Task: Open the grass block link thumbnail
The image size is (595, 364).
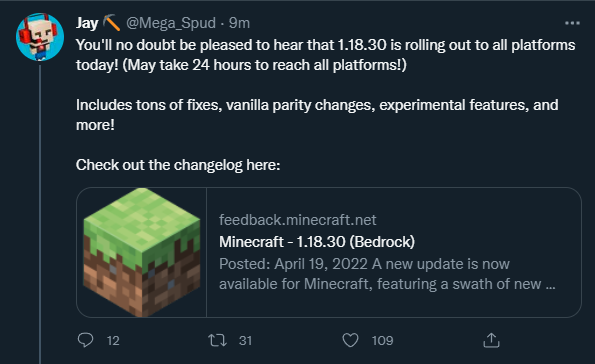Action: 142,252
